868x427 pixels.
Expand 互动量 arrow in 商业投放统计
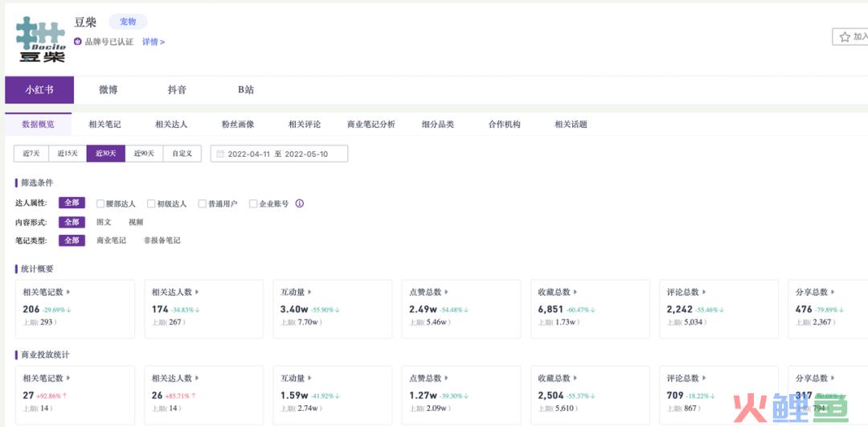click(310, 378)
